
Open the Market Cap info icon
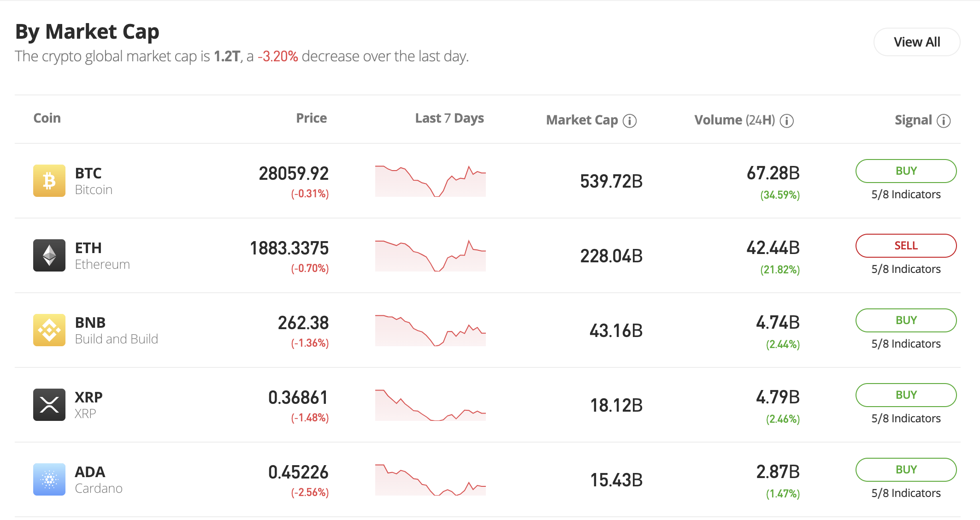630,121
